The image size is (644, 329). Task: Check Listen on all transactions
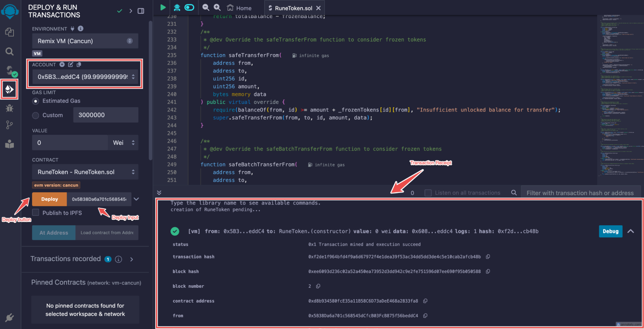point(428,193)
